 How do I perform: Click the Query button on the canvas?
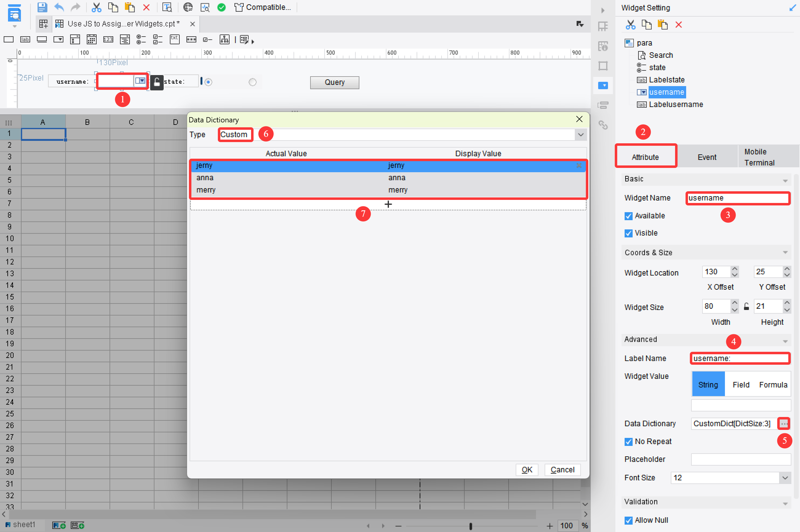click(x=334, y=82)
